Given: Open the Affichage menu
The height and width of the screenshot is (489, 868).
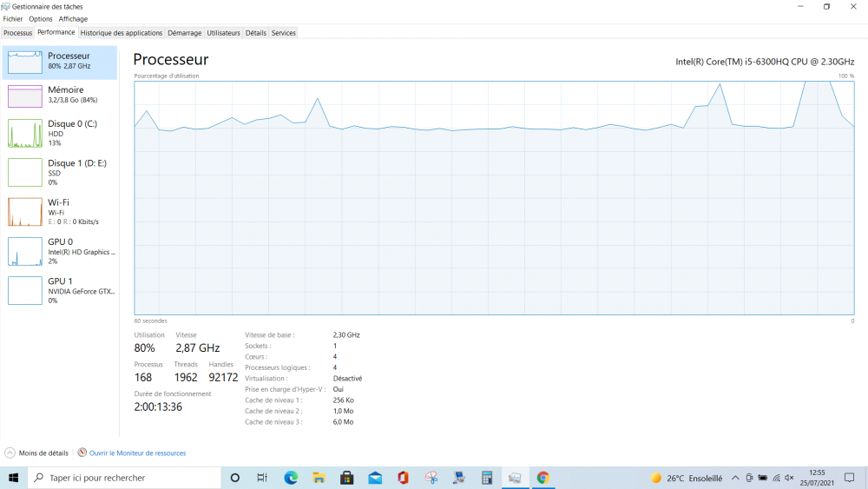Looking at the screenshot, I should pyautogui.click(x=73, y=19).
